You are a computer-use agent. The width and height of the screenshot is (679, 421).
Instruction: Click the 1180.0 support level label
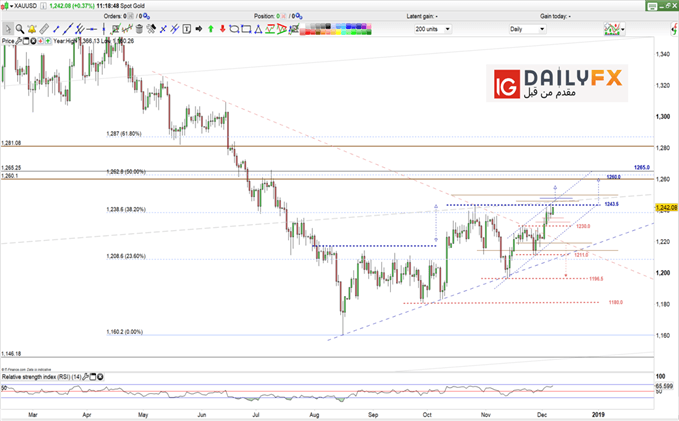(x=616, y=302)
